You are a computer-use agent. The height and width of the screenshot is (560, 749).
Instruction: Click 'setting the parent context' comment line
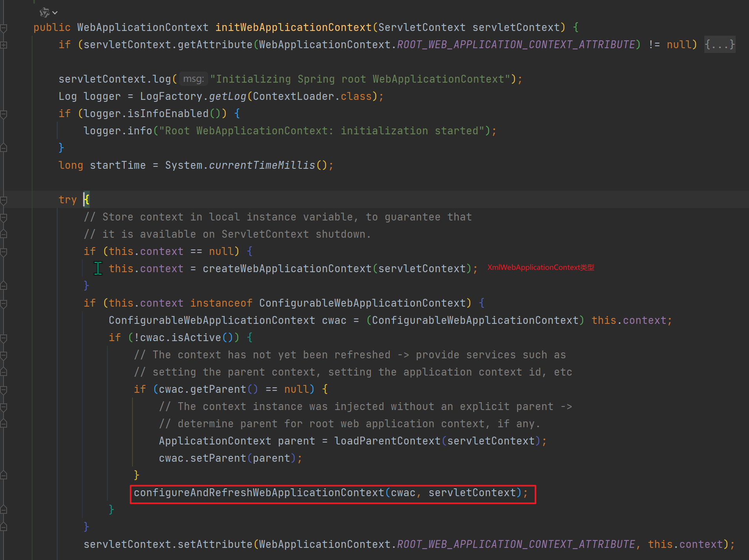click(353, 372)
